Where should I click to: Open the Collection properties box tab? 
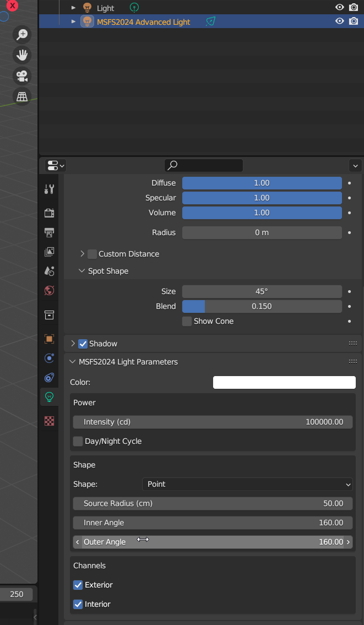coord(49,315)
